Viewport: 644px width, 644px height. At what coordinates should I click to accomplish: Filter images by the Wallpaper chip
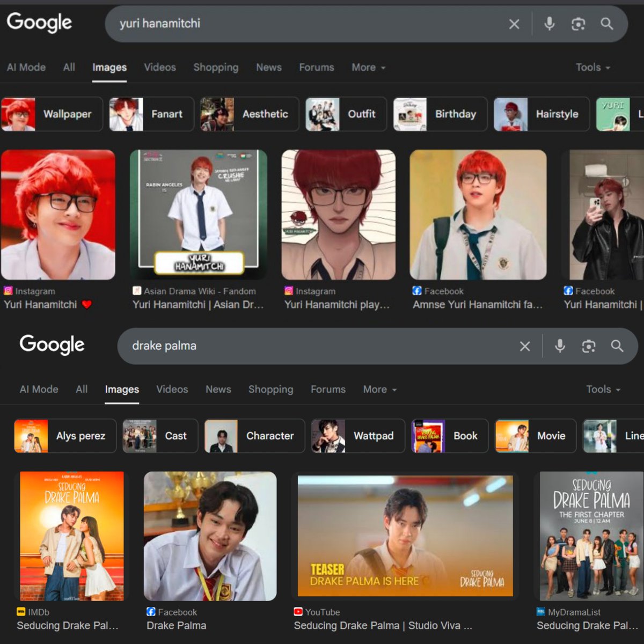click(52, 114)
